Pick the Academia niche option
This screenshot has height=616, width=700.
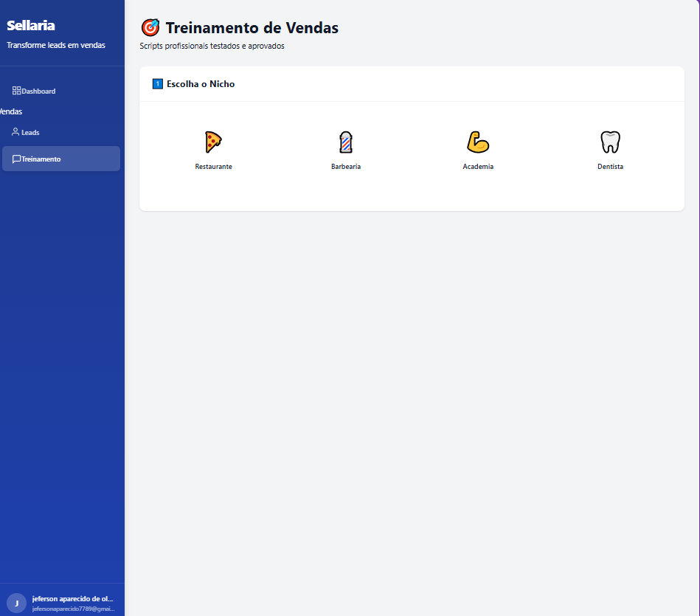pyautogui.click(x=477, y=150)
